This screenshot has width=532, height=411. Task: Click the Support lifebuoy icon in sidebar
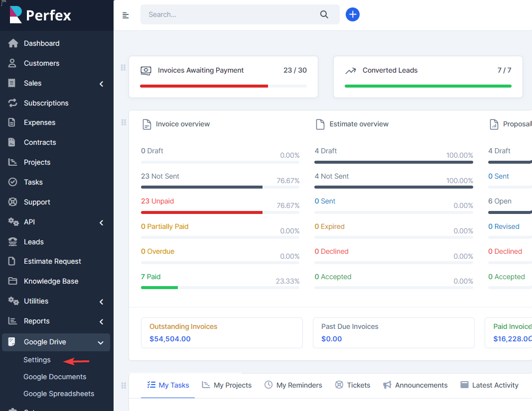pyautogui.click(x=13, y=202)
